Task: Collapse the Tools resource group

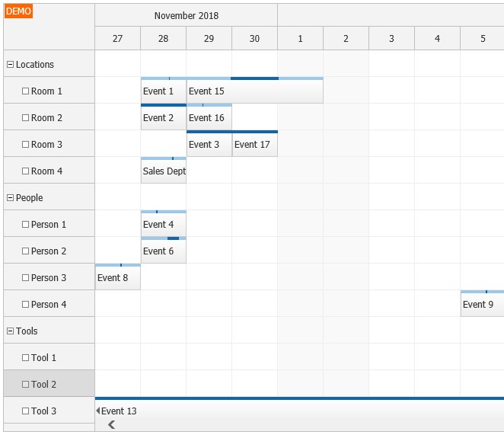Action: click(x=10, y=331)
